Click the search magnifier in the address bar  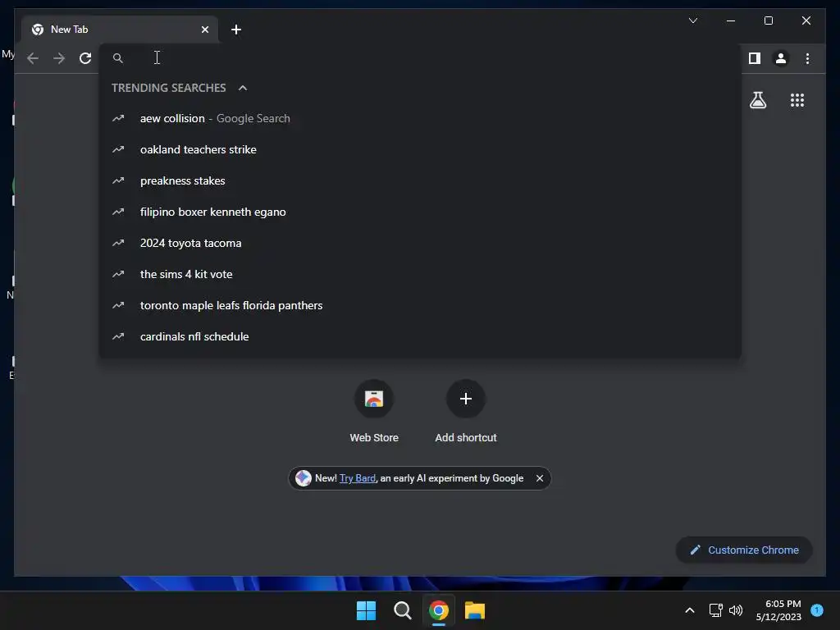tap(118, 58)
